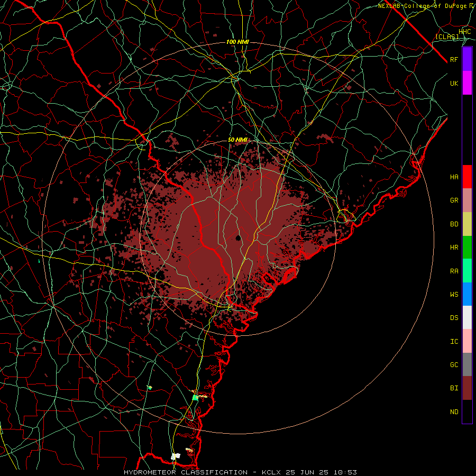Click the 'WS' legend label
476x476 pixels.
454,295
